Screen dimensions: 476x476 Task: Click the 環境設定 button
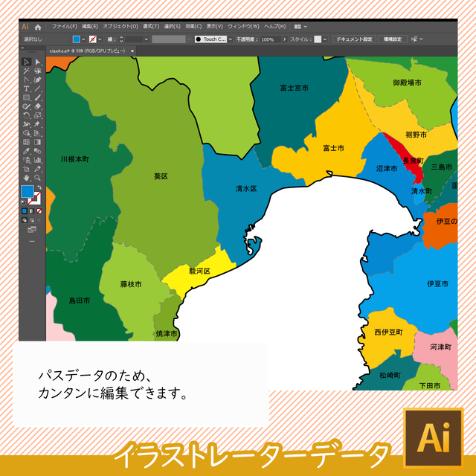pos(393,39)
